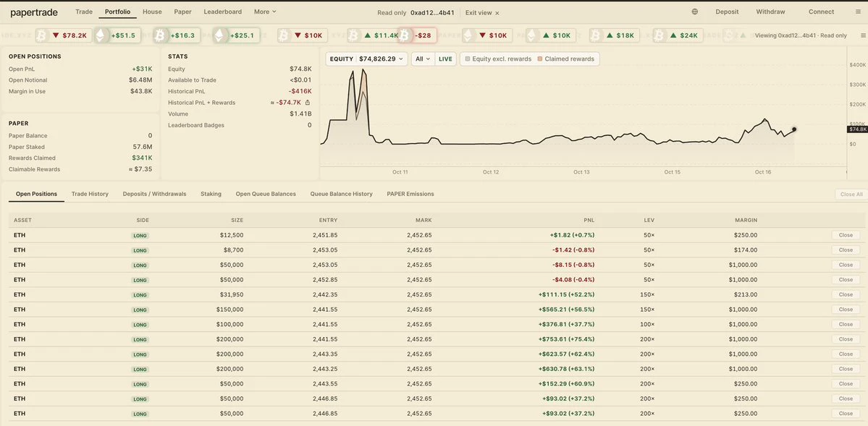Screen dimensions: 868x426
Task: Click the chart's latest equity point marker
Action: (794, 129)
